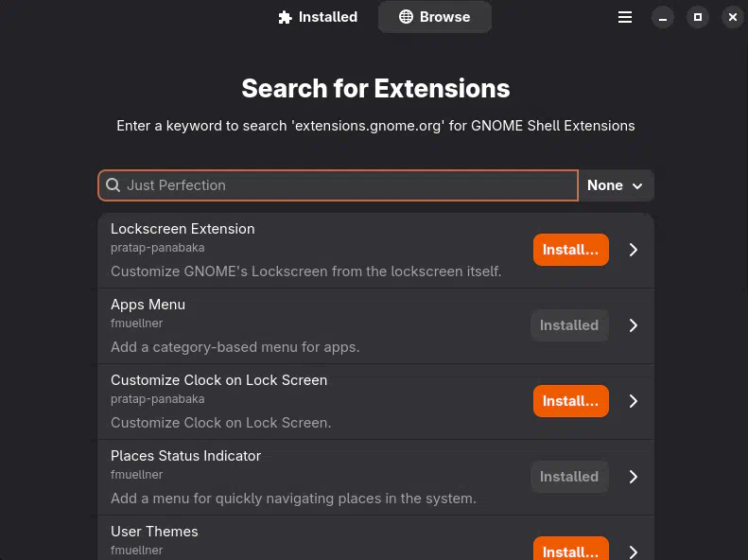Install the User Themes extension
The height and width of the screenshot is (560, 748).
point(570,551)
